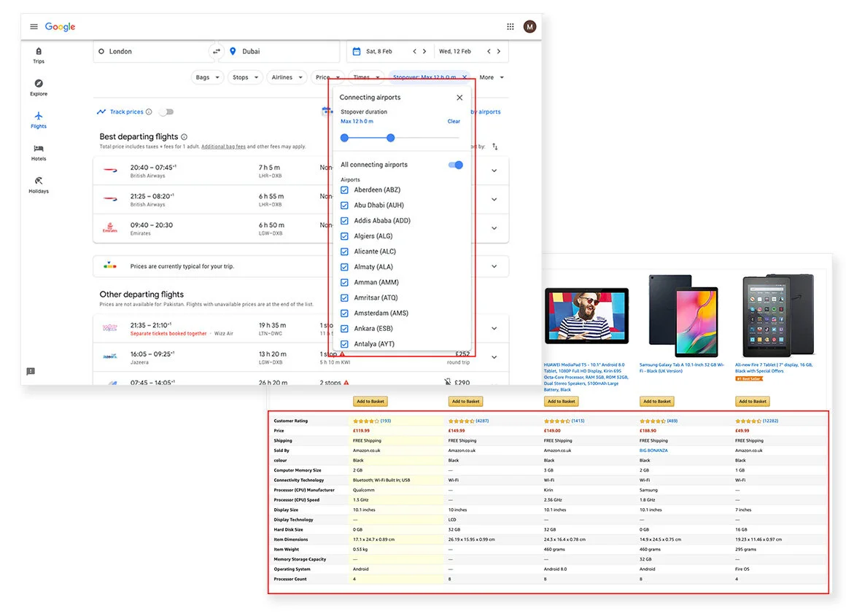Open BIG BONANZA seller link
The width and height of the screenshot is (846, 616).
click(x=653, y=451)
